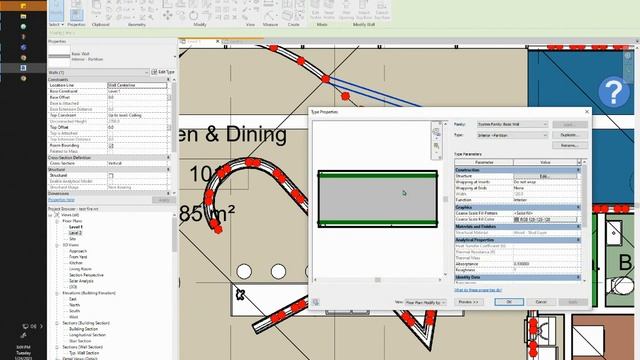640x360 pixels.
Task: Collapse the Construction parameter group
Action: tap(578, 170)
